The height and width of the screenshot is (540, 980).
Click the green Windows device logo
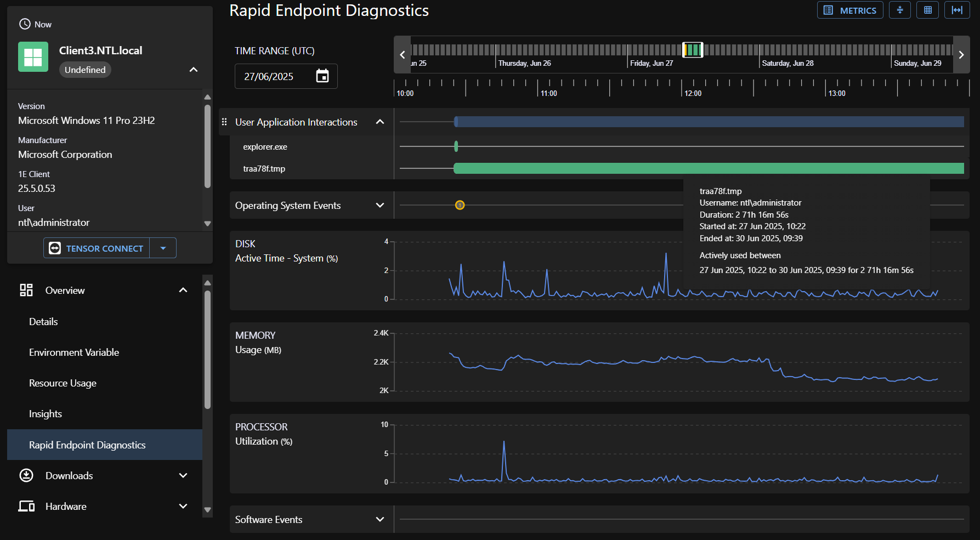tap(33, 57)
